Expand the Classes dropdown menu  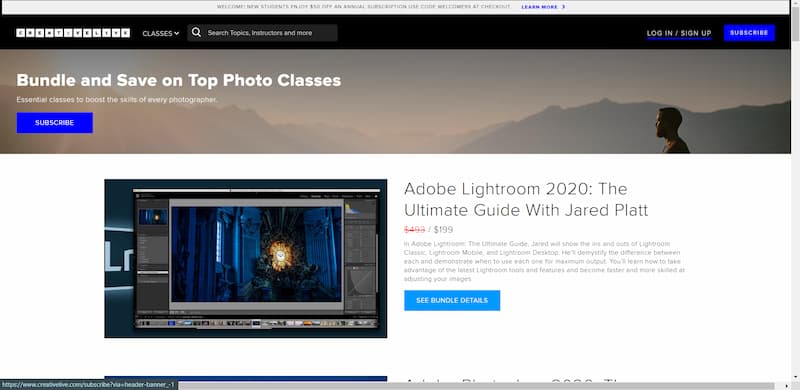pos(161,33)
